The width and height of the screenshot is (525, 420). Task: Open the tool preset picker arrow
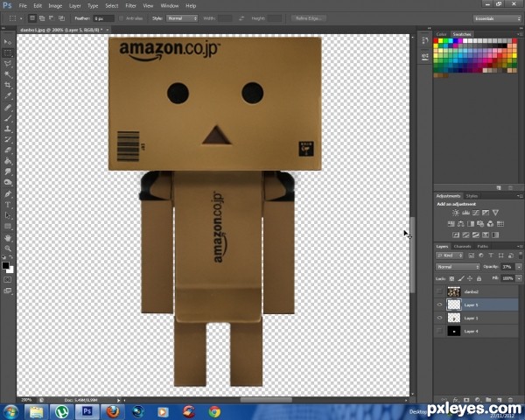21,18
